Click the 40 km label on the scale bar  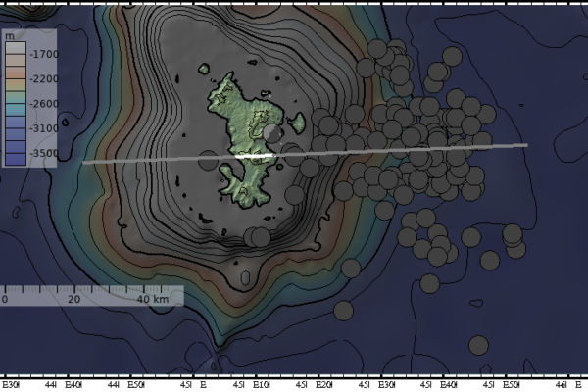pyautogui.click(x=153, y=299)
